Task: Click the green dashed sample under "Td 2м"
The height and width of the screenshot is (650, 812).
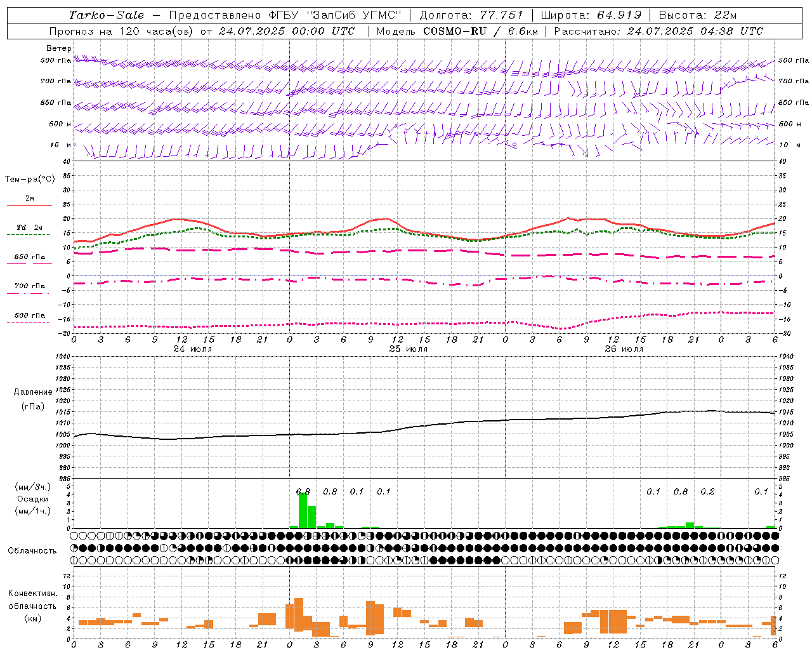Action: [29, 234]
